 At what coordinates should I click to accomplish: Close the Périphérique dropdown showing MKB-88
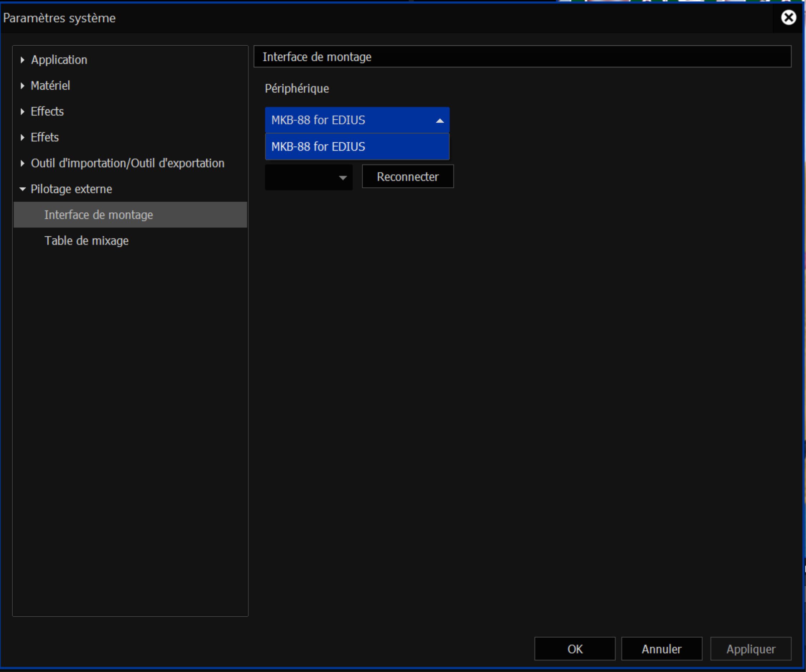tap(357, 120)
